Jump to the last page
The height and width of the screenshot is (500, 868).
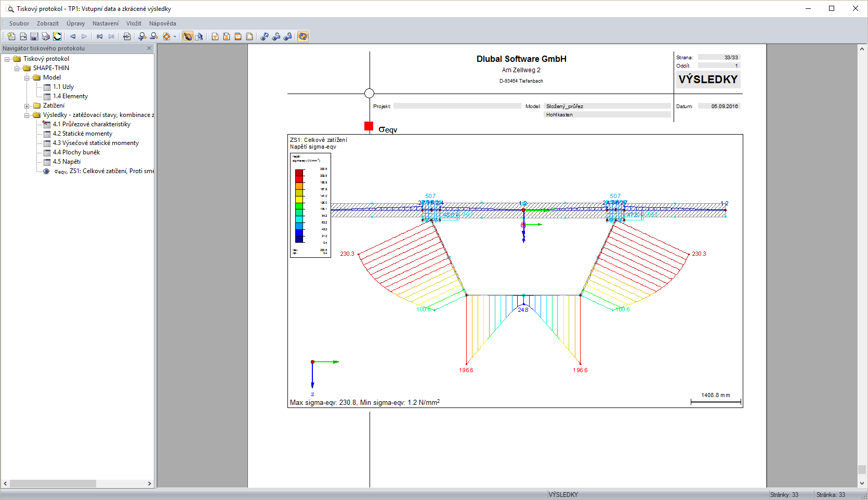click(x=111, y=36)
